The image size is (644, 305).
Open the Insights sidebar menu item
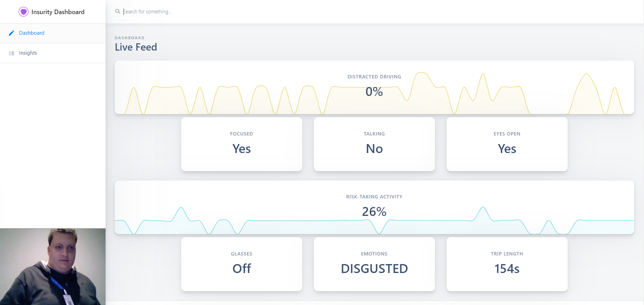[28, 53]
